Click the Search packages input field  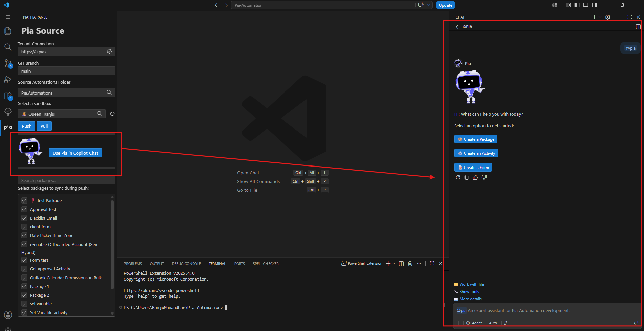click(66, 181)
